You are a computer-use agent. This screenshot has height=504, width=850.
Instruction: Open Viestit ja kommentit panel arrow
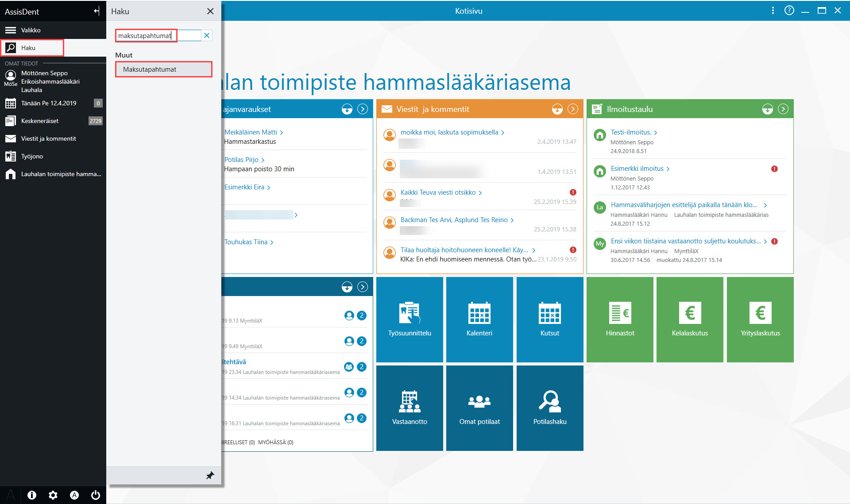coord(573,109)
